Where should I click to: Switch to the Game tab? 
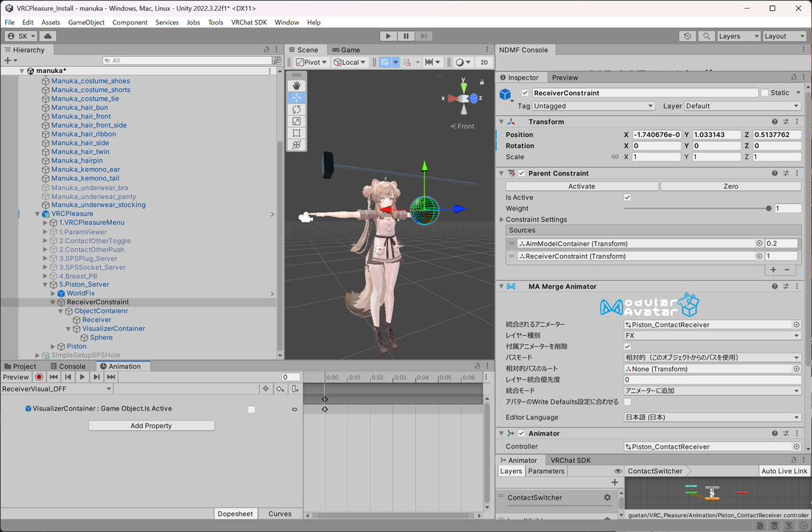[x=346, y=50]
